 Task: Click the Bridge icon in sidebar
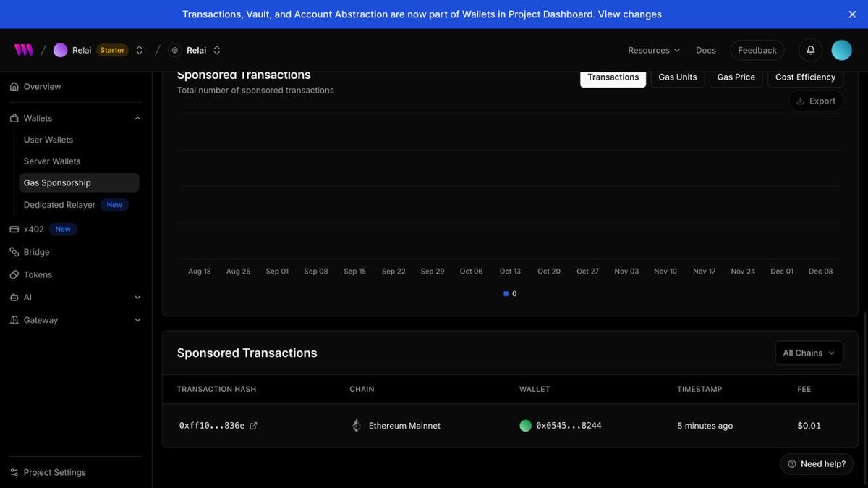(x=14, y=252)
